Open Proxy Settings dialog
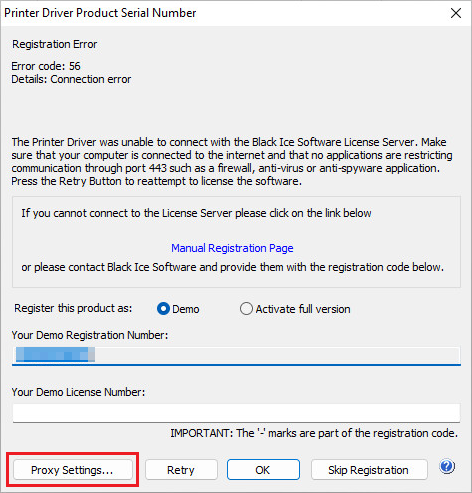This screenshot has width=472, height=493. pyautogui.click(x=72, y=470)
